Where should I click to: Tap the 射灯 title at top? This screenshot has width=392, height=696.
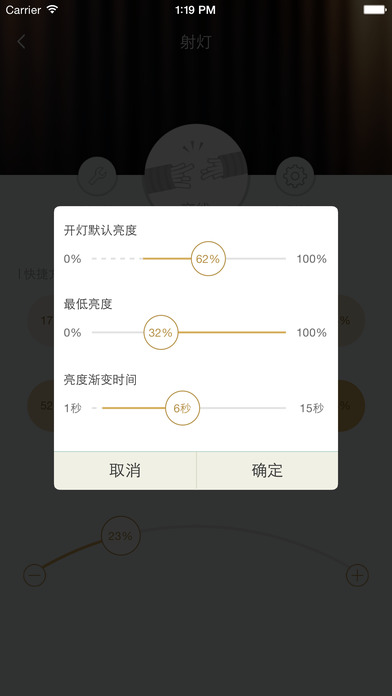coord(196,42)
